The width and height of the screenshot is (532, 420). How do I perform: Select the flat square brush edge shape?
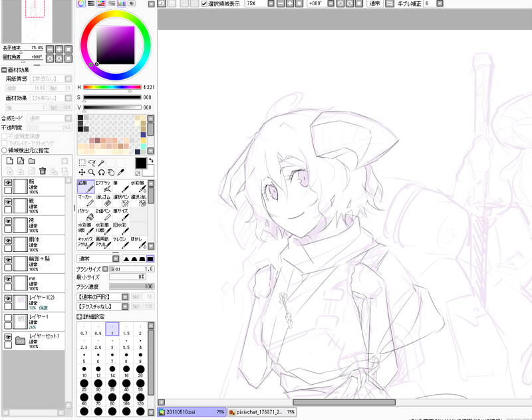(x=150, y=259)
